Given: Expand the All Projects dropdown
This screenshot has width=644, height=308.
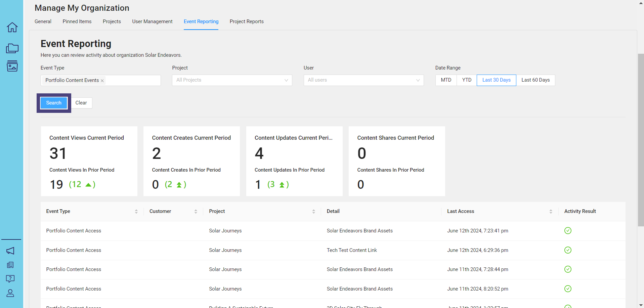Looking at the screenshot, I should pos(232,80).
